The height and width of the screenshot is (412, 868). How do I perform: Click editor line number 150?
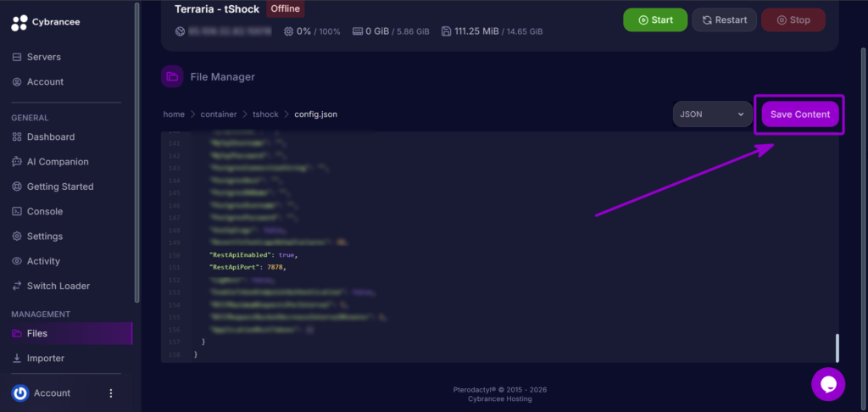(174, 255)
